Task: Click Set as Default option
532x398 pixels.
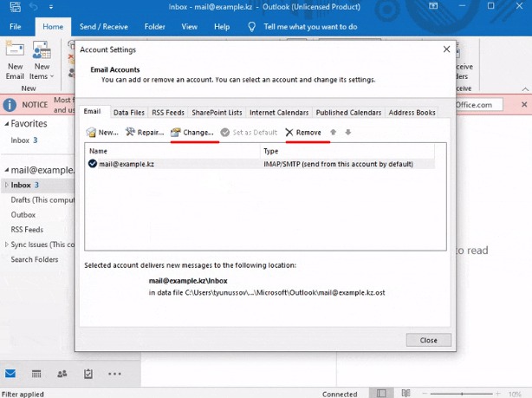Action: [x=249, y=133]
